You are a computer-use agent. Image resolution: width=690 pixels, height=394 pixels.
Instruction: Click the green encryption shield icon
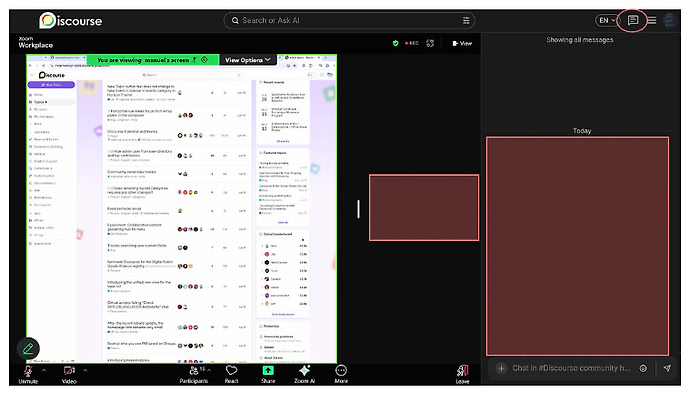(395, 43)
